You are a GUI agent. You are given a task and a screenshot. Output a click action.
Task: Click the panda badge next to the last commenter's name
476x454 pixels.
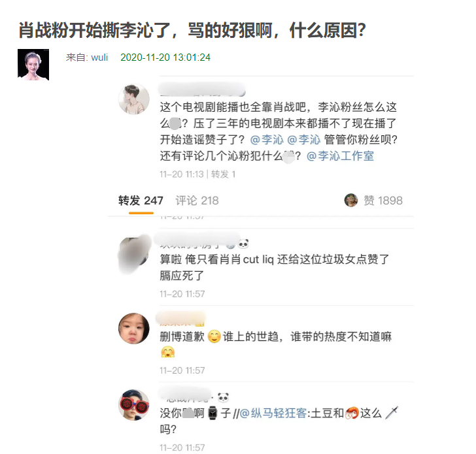pos(223,397)
